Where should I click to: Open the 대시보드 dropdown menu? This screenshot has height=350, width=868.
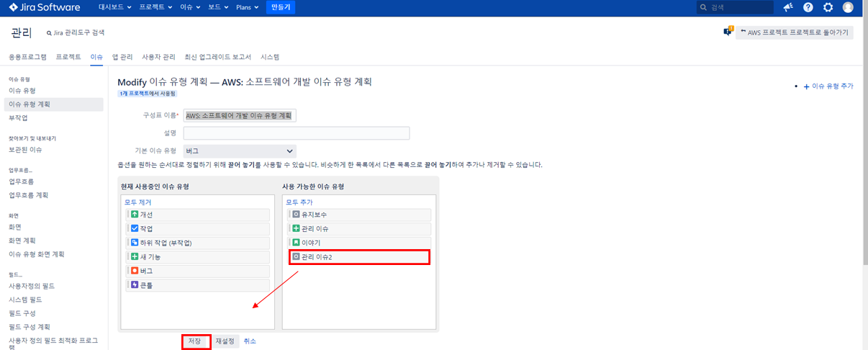pyautogui.click(x=114, y=7)
